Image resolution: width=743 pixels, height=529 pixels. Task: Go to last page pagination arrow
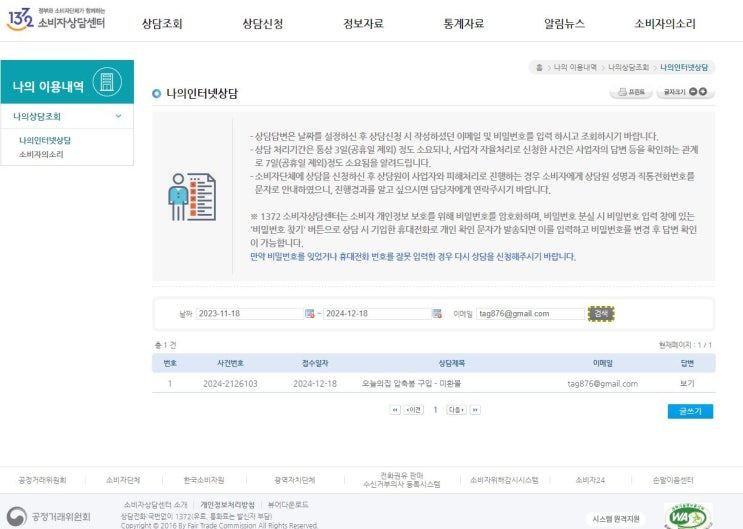point(475,410)
